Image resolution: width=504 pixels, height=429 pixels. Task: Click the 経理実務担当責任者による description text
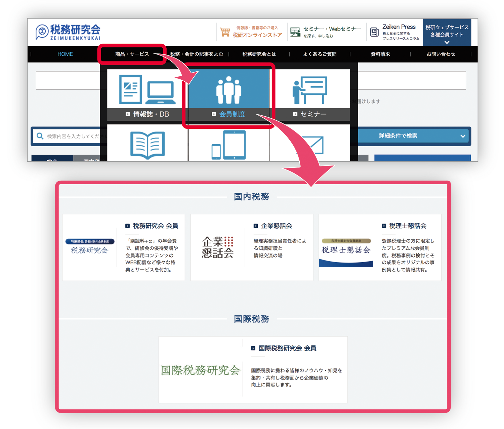pos(280,248)
